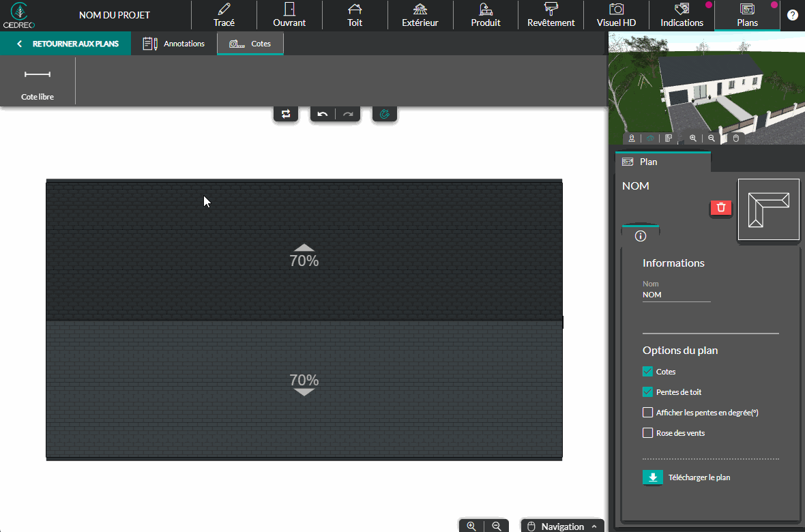
Task: Select the 3D aerial view icon
Action: tap(650, 138)
